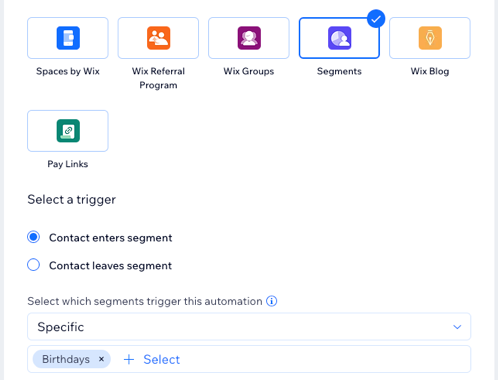Click the 'Select which segments trigger this automation' text
Screen dimensions: 498x380
click(145, 301)
